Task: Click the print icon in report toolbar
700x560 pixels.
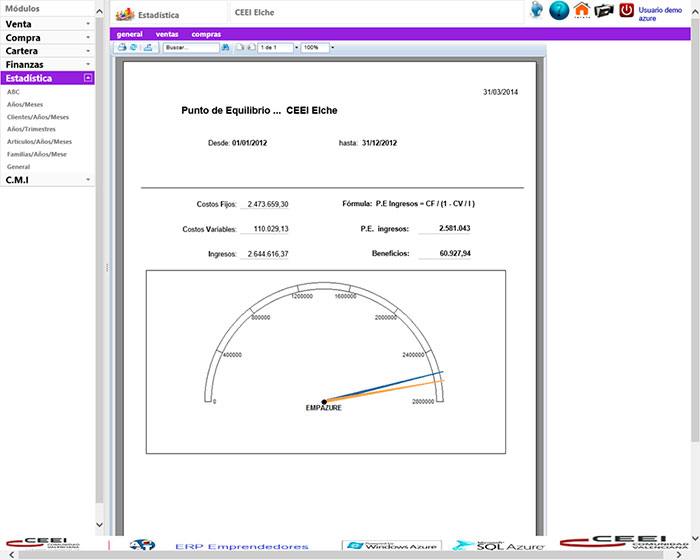Action: pos(122,47)
